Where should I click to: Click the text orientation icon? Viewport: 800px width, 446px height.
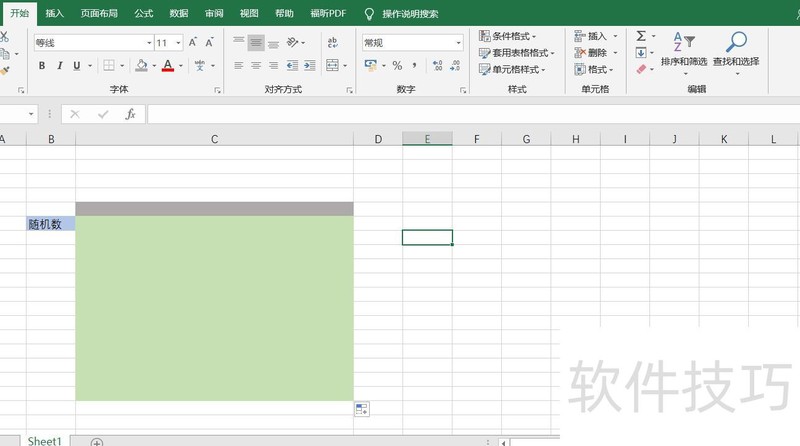point(292,42)
